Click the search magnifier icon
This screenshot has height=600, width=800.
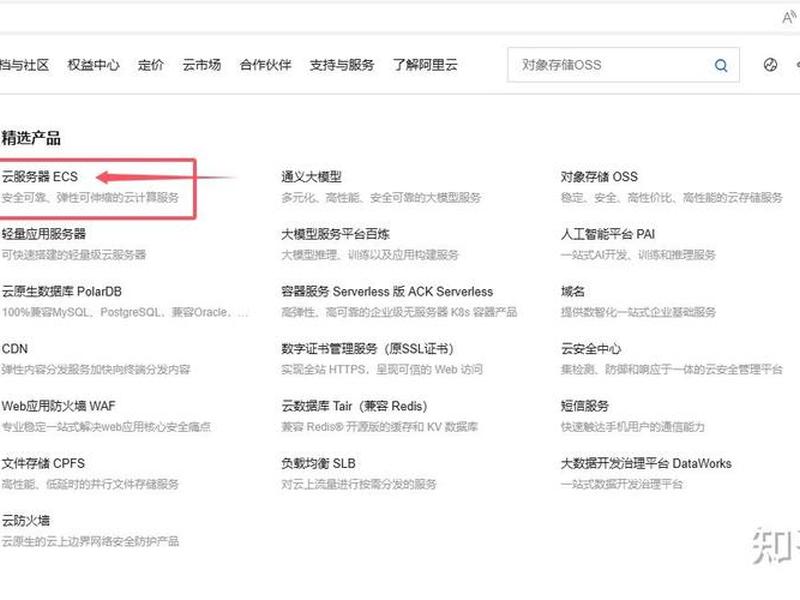(721, 65)
